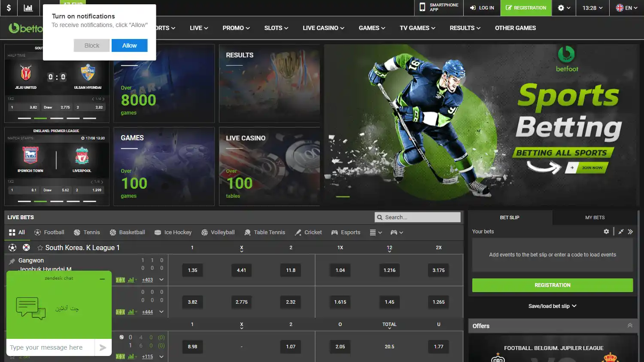644x362 pixels.
Task: Open the LIVE CASINO menu
Action: 323,28
